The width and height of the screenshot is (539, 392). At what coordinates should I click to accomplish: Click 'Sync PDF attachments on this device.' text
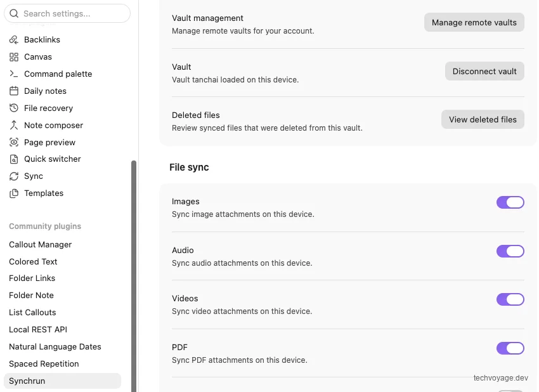coord(240,360)
